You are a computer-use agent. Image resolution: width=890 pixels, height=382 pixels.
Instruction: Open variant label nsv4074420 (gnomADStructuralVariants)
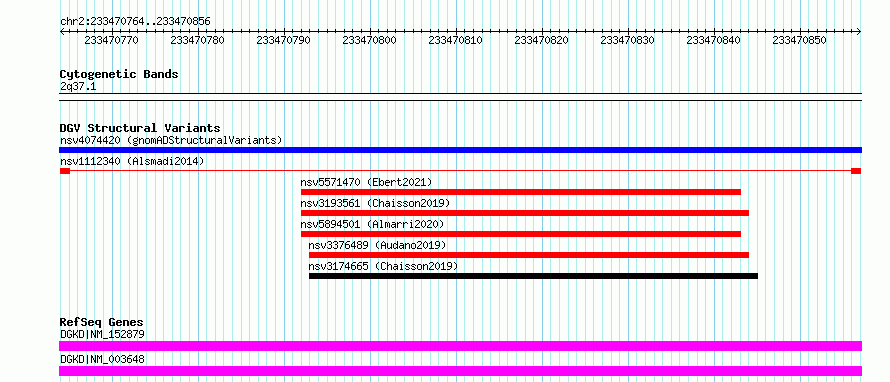tap(171, 140)
